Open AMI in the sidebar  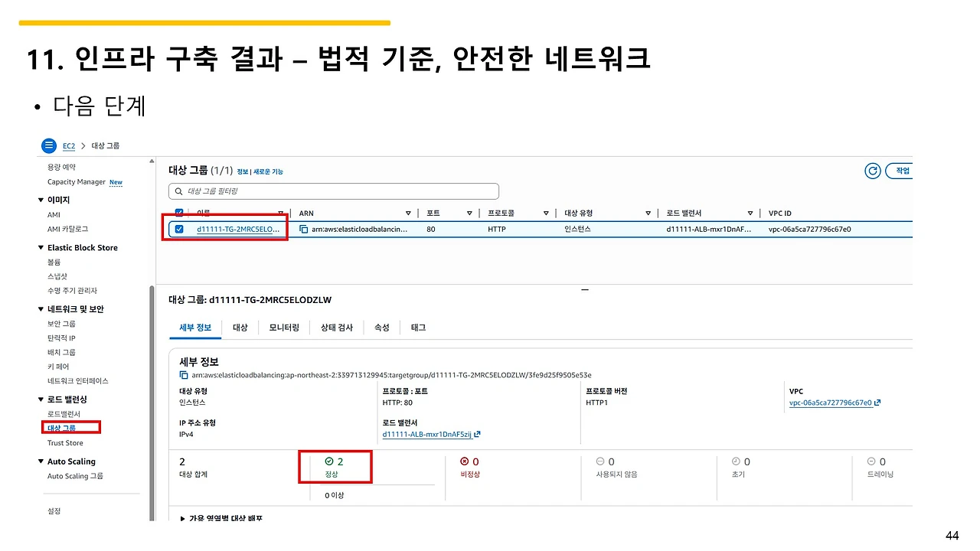click(x=54, y=215)
